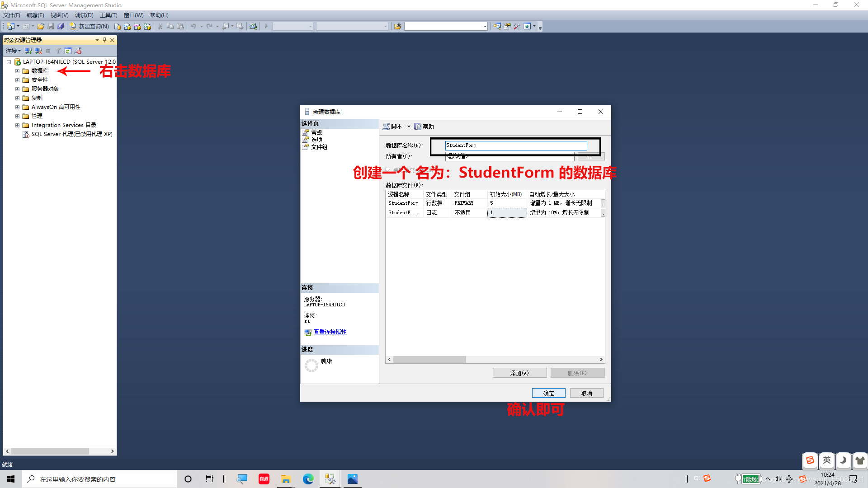The height and width of the screenshot is (488, 868).
Task: Select the 选项 page in dialog
Action: coord(316,140)
